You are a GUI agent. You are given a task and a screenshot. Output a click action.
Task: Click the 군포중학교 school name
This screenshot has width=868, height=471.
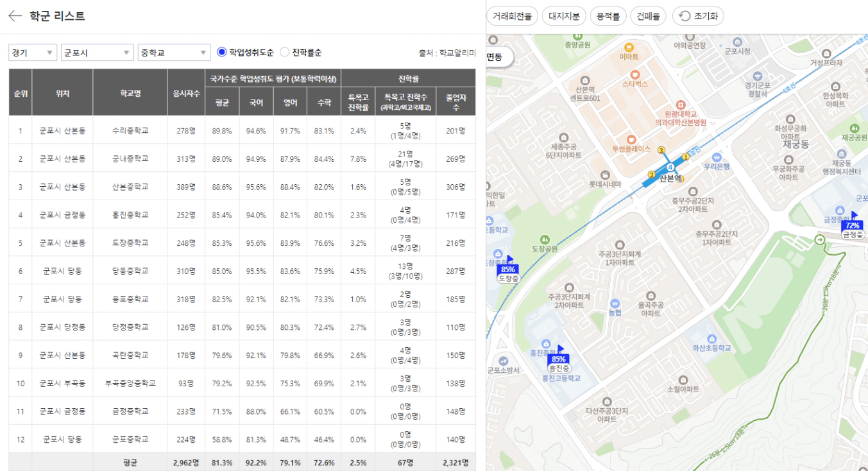pyautogui.click(x=130, y=440)
